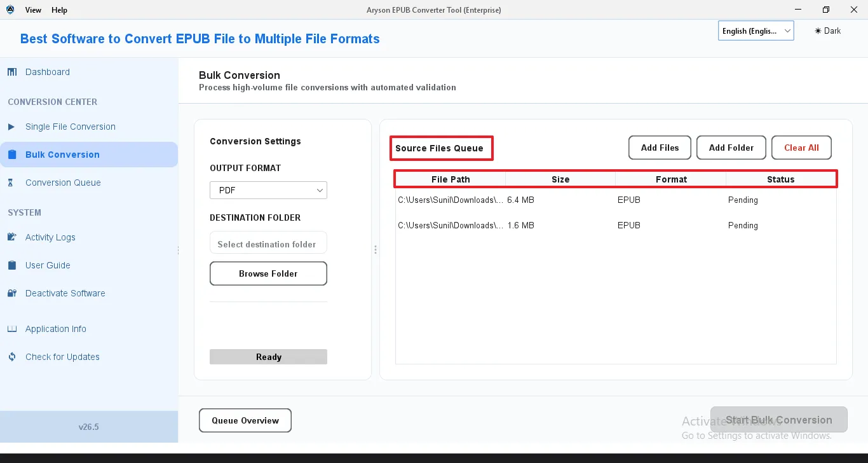Click Pending status in the 1.6 MB row
The height and width of the screenshot is (463, 868).
click(x=743, y=225)
